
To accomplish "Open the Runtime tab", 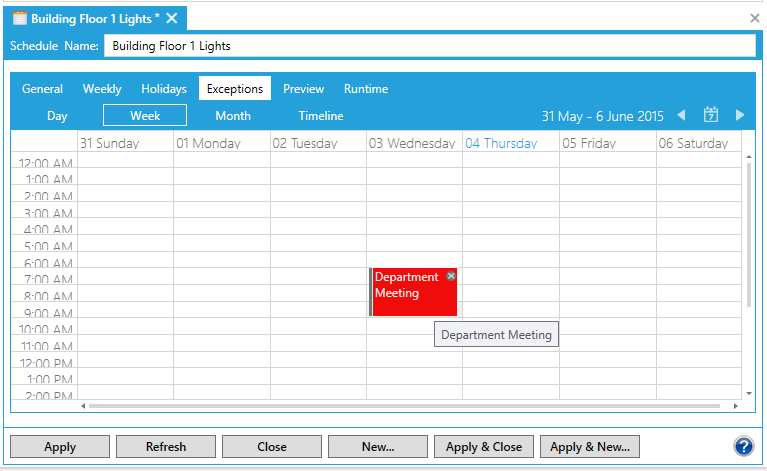I will (x=366, y=89).
